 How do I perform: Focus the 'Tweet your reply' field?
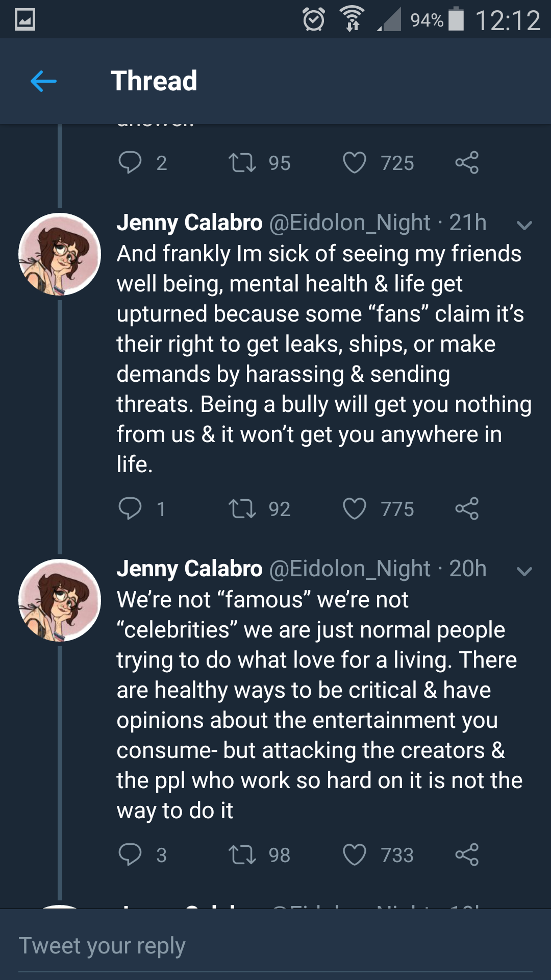point(275,946)
